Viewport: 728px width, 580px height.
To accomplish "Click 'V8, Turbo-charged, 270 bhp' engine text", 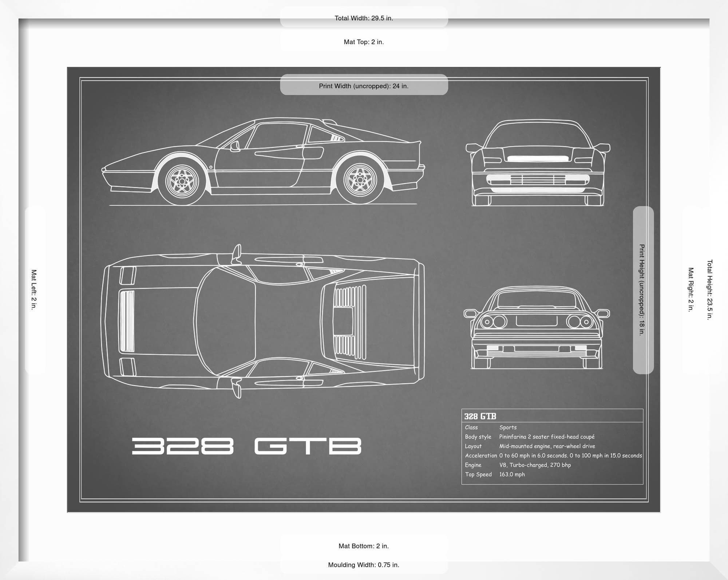I will pyautogui.click(x=535, y=465).
